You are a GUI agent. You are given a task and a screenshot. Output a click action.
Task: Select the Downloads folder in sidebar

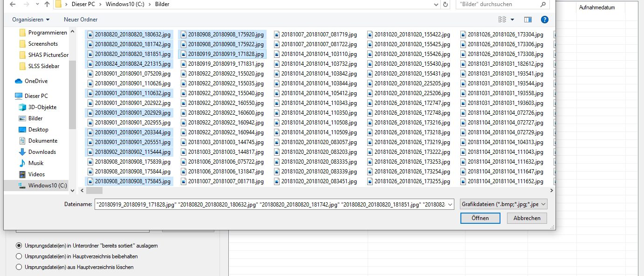pyautogui.click(x=41, y=152)
